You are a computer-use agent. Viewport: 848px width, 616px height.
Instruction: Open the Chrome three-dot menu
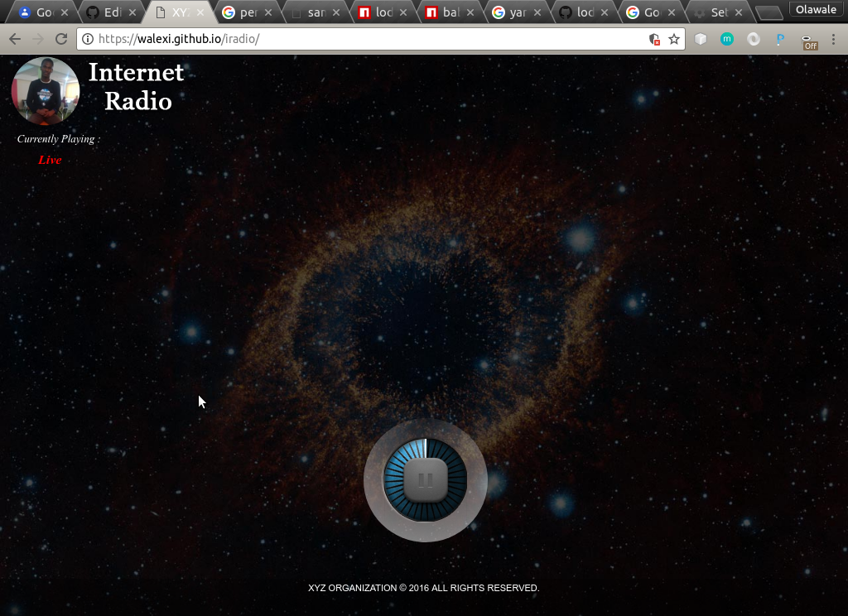(x=833, y=39)
